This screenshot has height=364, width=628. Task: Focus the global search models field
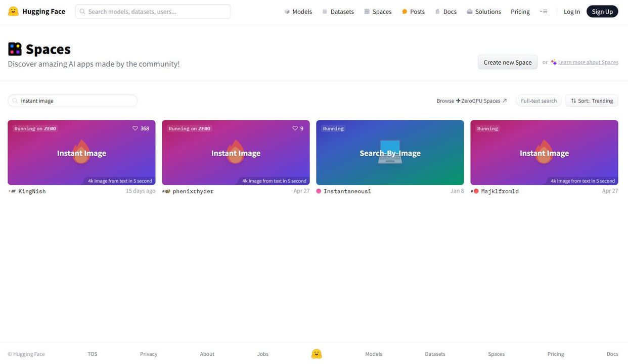(153, 12)
